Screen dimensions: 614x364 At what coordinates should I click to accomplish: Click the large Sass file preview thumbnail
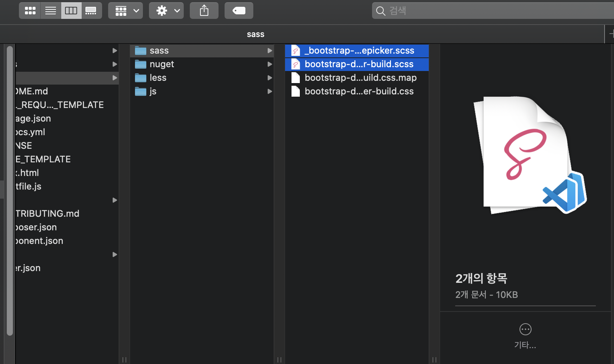[529, 155]
